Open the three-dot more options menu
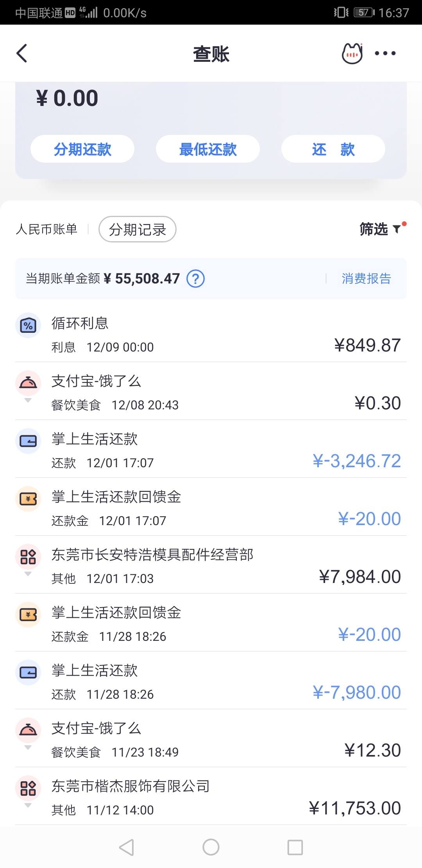 385,53
